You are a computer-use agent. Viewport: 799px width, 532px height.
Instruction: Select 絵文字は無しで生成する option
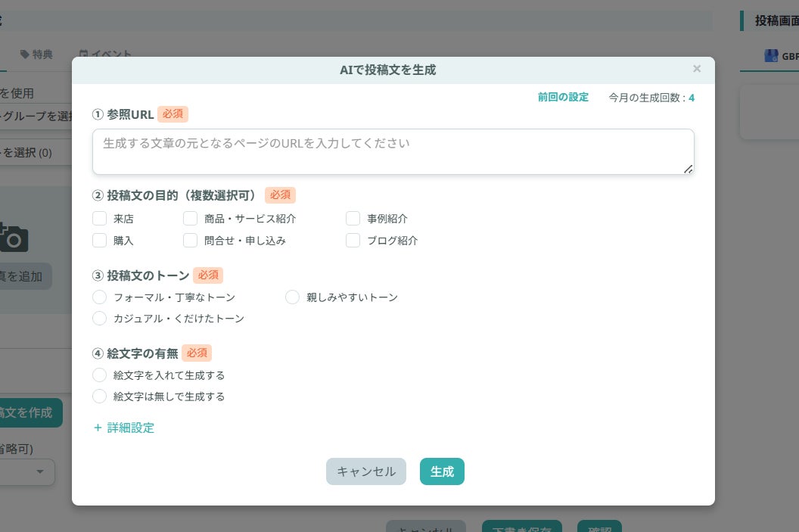[99, 397]
